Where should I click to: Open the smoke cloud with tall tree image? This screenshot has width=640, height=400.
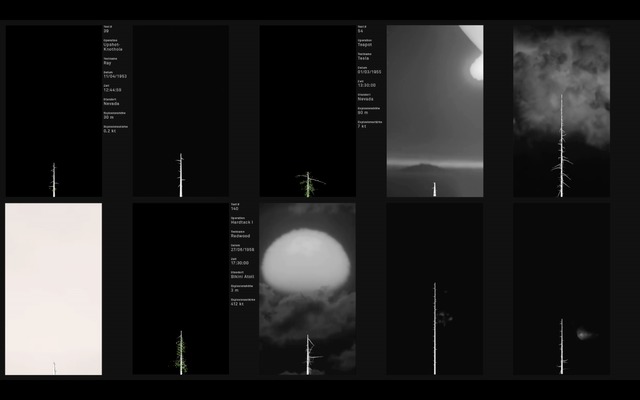[x=561, y=110]
